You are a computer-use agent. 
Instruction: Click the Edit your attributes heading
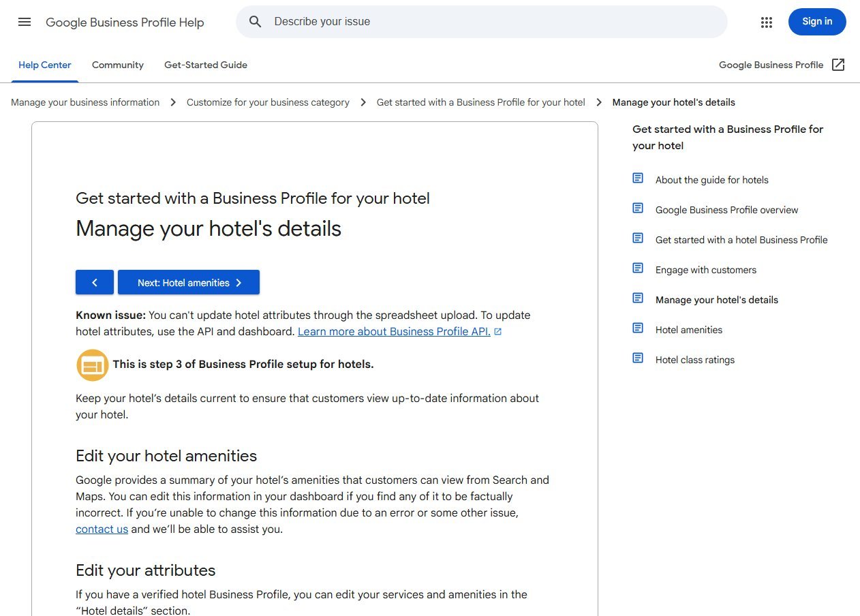point(146,570)
